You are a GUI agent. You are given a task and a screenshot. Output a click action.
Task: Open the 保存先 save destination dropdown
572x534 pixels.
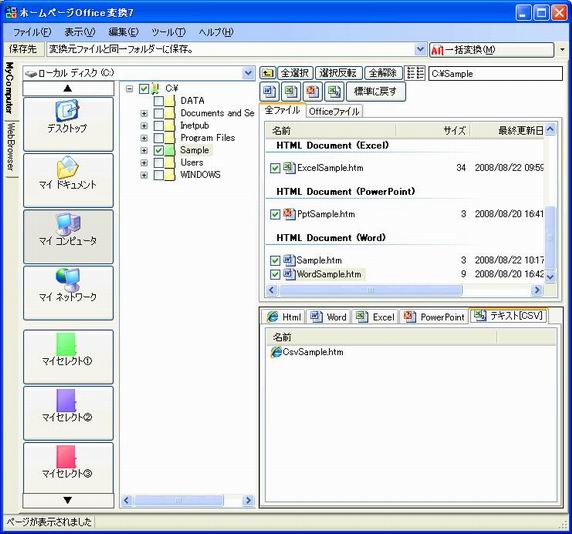pyautogui.click(x=420, y=49)
